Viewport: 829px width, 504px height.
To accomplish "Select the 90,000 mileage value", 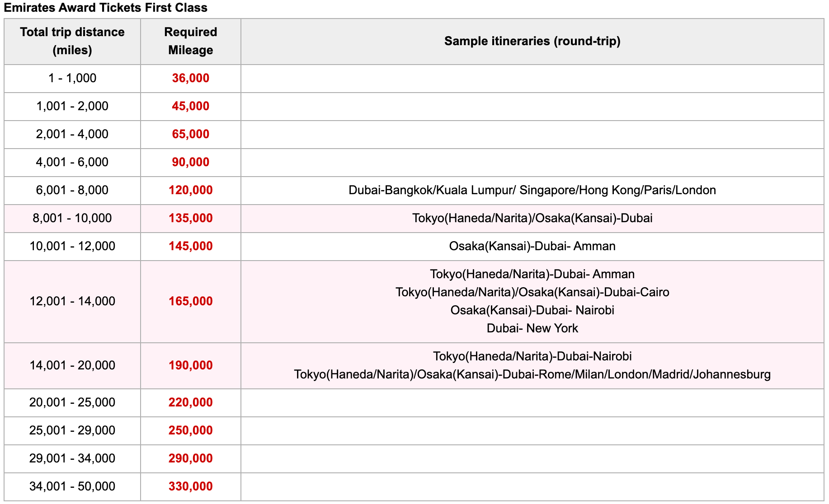I will (x=190, y=162).
